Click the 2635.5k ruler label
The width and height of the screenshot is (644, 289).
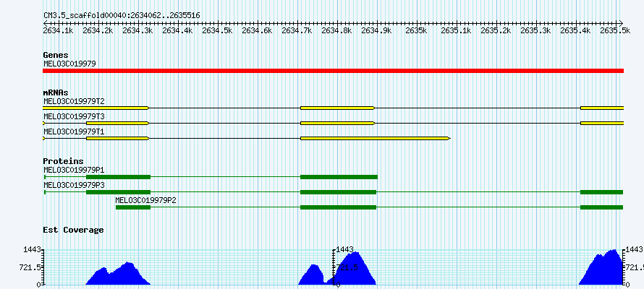tap(615, 30)
